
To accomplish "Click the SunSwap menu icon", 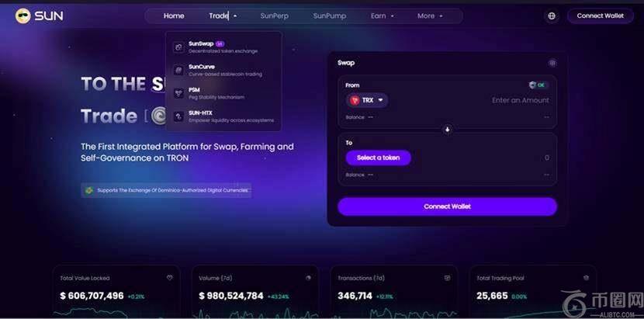I will [178, 47].
